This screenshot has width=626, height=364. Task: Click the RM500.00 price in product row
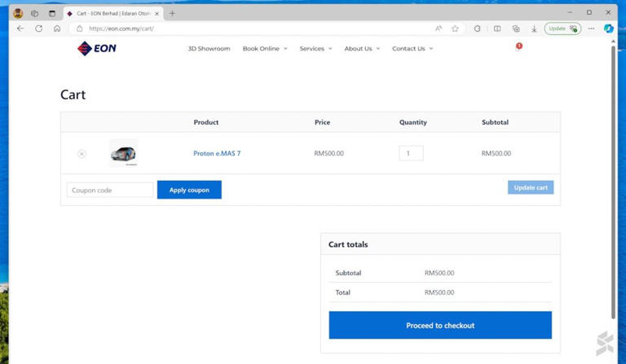329,153
